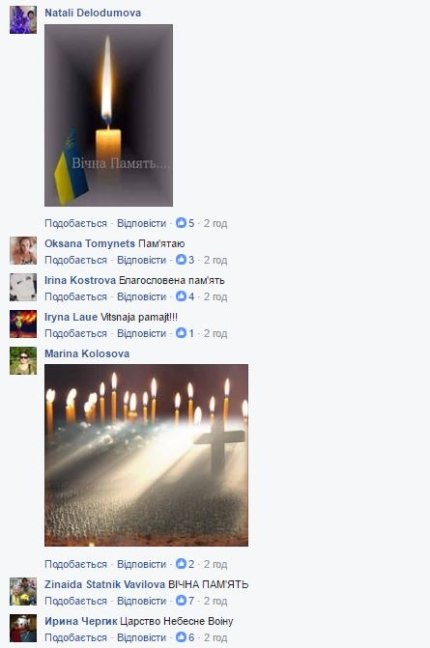This screenshot has width=430, height=648.
Task: Click Відповісти under Marina Kolosova's image
Action: click(141, 564)
